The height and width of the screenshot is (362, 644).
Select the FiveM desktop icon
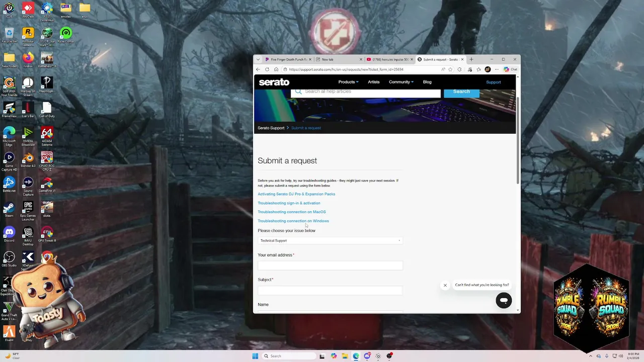(x=9, y=333)
